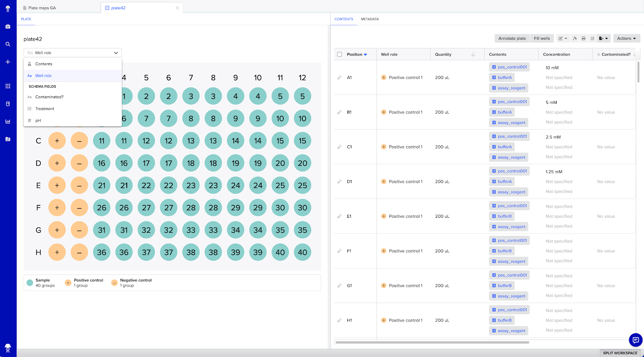Click the pencil icon for well A1
This screenshot has width=644, height=357.
coord(339,78)
